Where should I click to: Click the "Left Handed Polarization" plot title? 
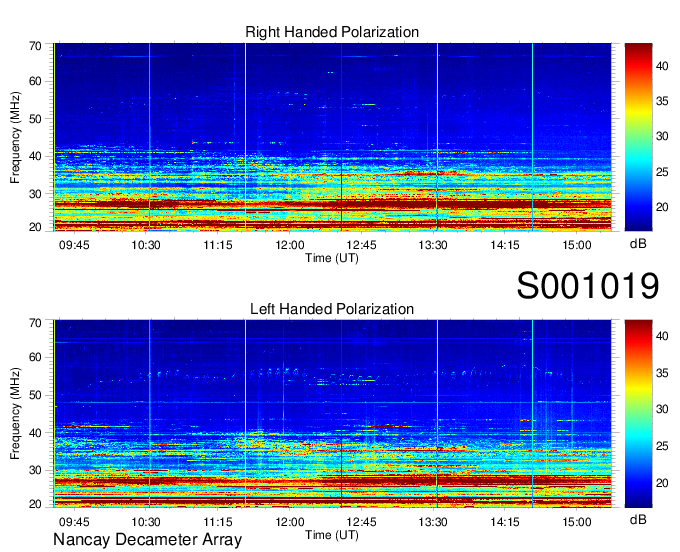[332, 309]
